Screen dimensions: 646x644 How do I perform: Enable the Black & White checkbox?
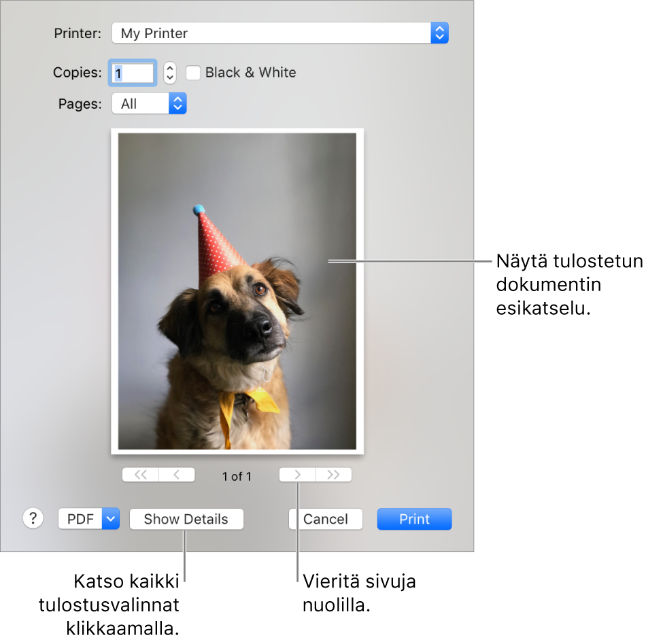coord(193,73)
